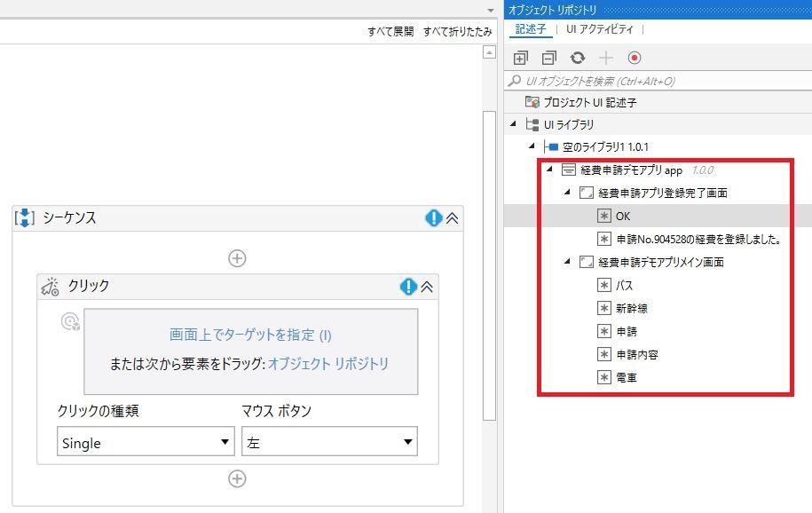Select 経費申請アプリ登録完了画面 screen label
The image size is (812, 513).
pyautogui.click(x=663, y=193)
